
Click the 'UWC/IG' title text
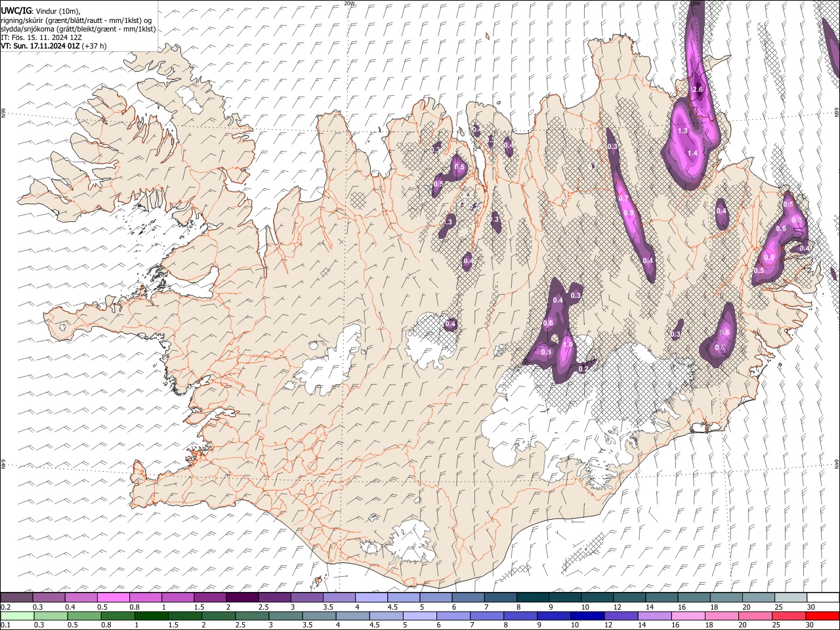[16, 10]
